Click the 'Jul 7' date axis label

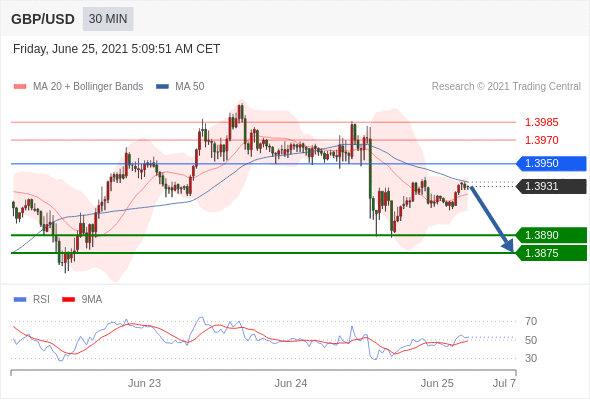click(505, 383)
